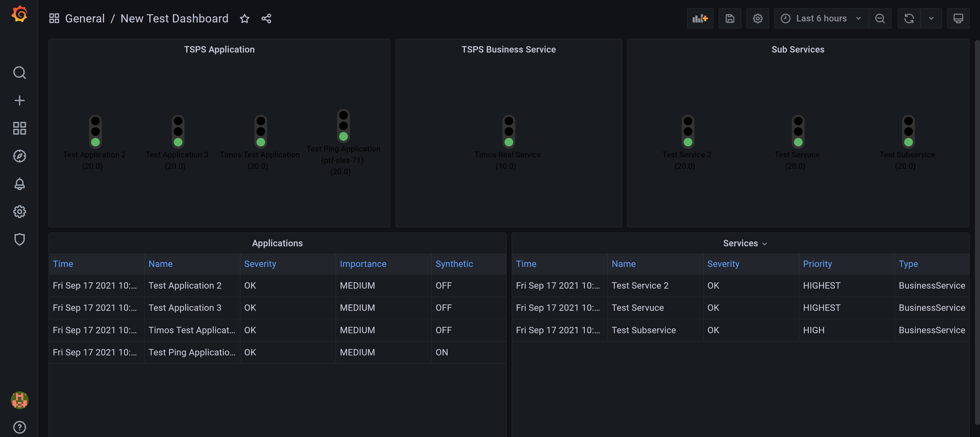Select the Test Application 3 name cell
Image resolution: width=980 pixels, height=437 pixels.
tap(192, 308)
